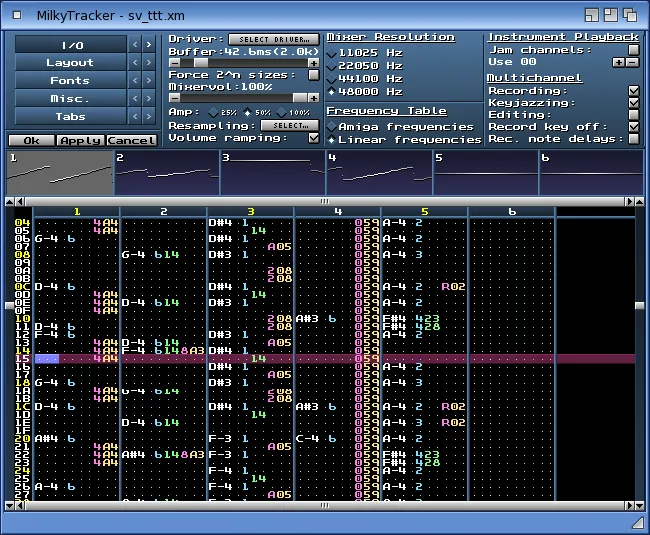Toggle the Force 2^n sizes checkbox
This screenshot has width=650, height=535.
[314, 75]
